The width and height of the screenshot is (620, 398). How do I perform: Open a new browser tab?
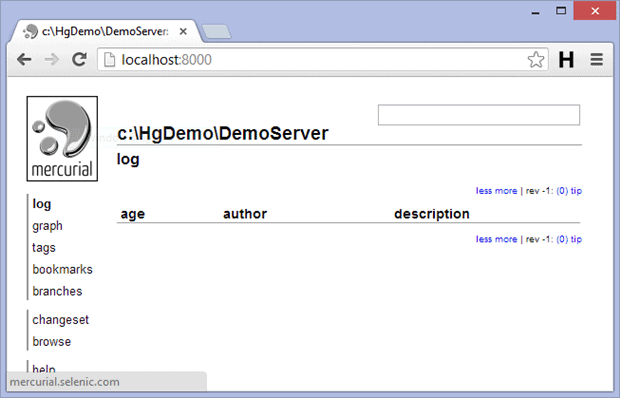pyautogui.click(x=216, y=32)
